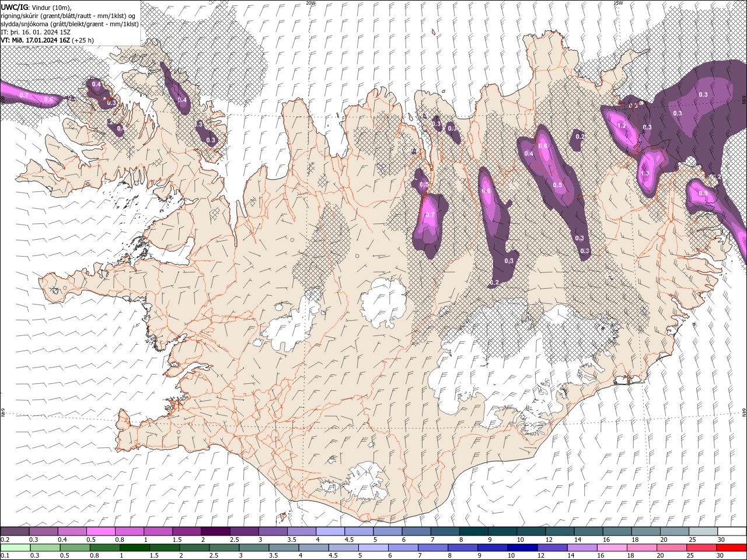Screen dimensions: 747x560
Task: Pick the 1.5 swatch in the snow legend
Action: click(x=186, y=531)
